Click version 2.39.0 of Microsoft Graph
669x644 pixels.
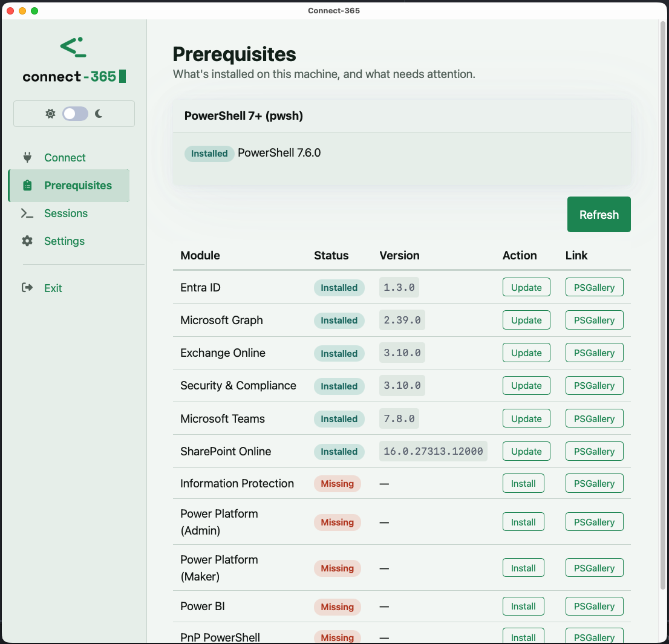click(402, 320)
